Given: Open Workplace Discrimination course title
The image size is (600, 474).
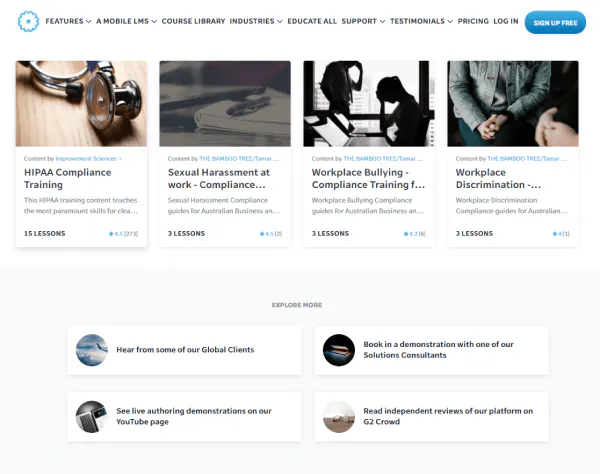Looking at the screenshot, I should pos(498,179).
